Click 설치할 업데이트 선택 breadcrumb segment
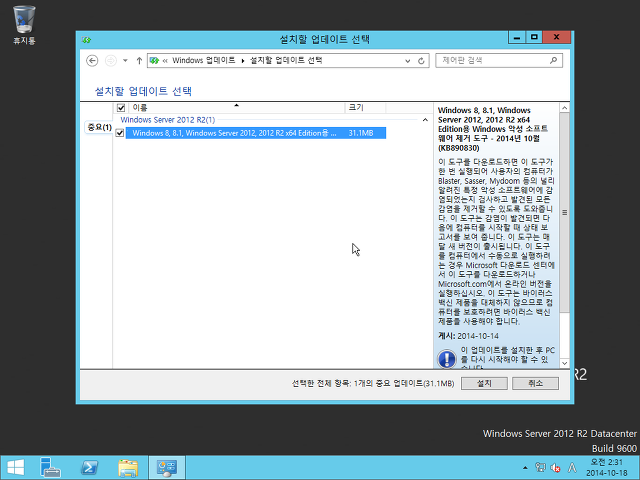 (x=286, y=60)
